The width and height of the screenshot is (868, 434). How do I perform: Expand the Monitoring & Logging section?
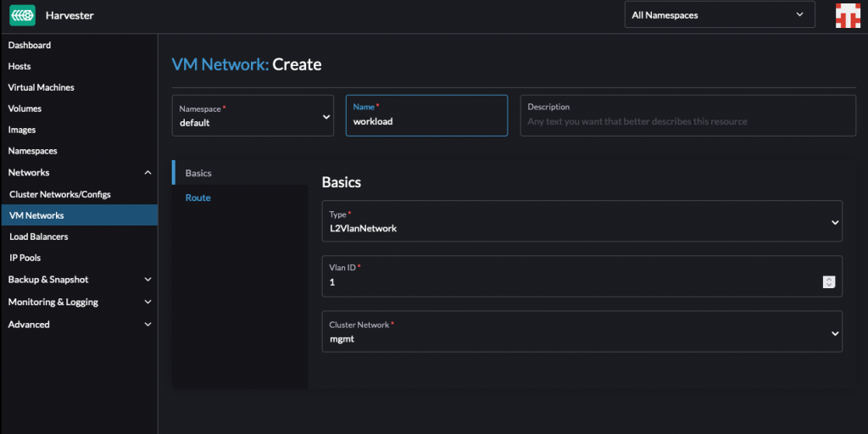click(x=147, y=302)
